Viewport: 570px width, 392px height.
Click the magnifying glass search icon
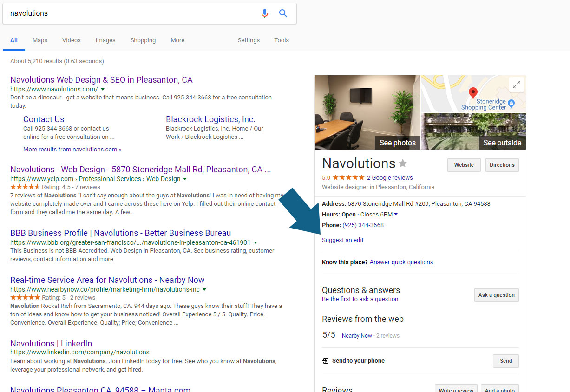(283, 13)
